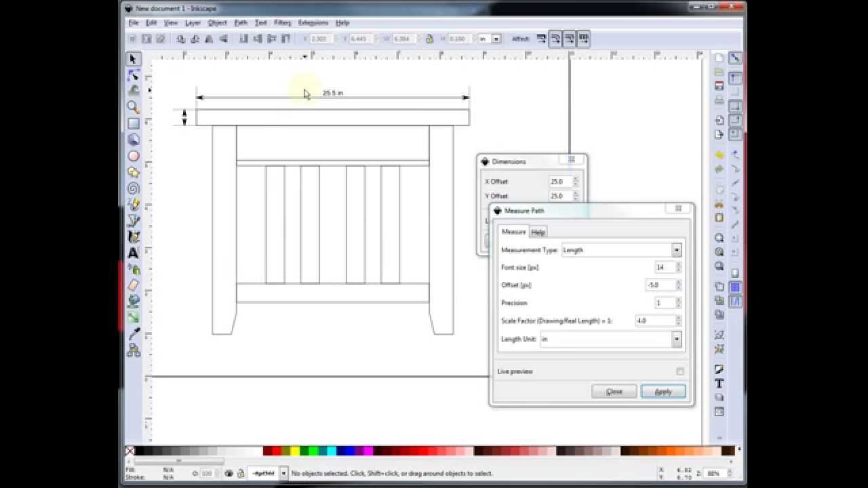The image size is (868, 488).
Task: Select the Node edit tool
Action: [134, 75]
